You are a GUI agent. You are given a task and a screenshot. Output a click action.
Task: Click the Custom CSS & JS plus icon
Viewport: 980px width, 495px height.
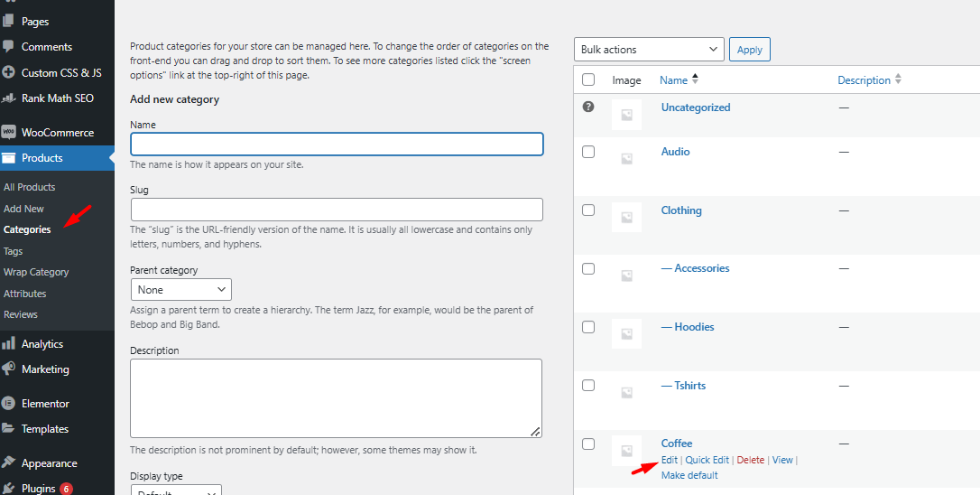[9, 73]
